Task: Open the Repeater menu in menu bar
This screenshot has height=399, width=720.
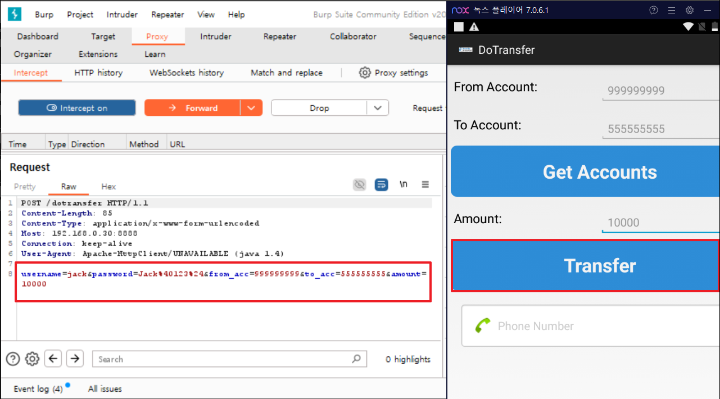Action: click(168, 15)
